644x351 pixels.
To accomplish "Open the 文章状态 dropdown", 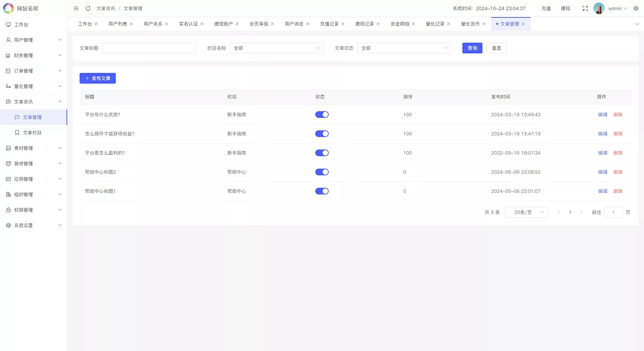I will [x=404, y=48].
